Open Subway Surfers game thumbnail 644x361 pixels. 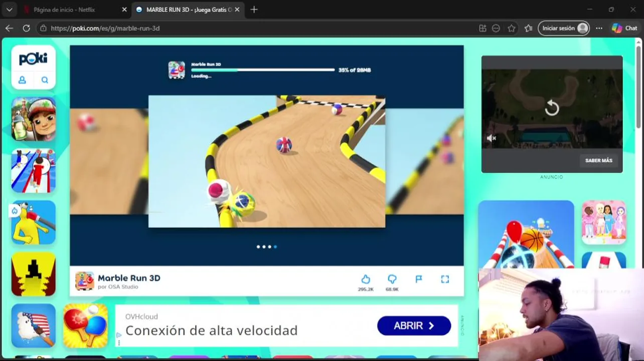34,119
